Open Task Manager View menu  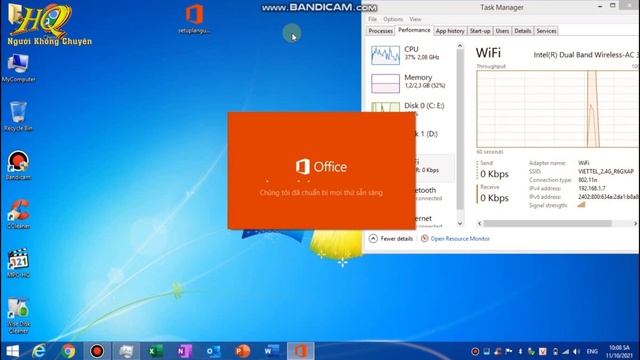[x=415, y=19]
